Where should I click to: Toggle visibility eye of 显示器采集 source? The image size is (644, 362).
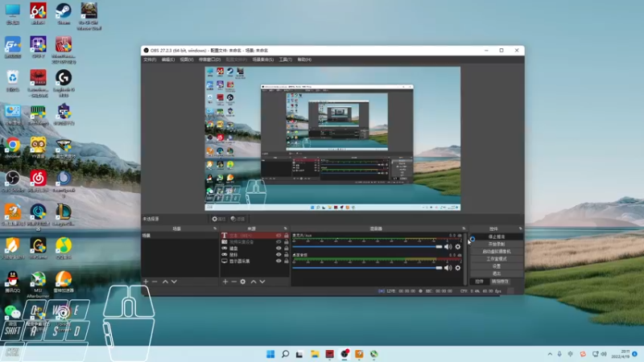click(279, 261)
